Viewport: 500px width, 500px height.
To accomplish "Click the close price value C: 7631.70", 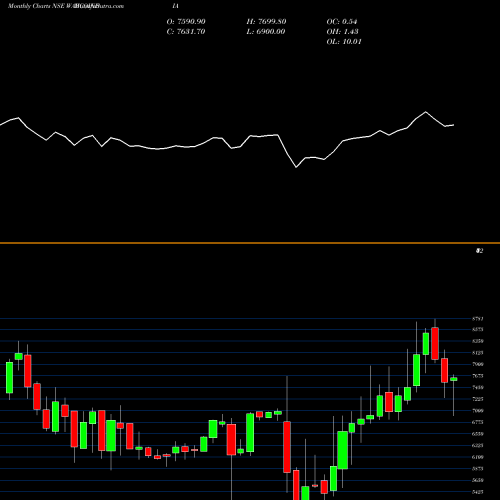I will pyautogui.click(x=186, y=32).
